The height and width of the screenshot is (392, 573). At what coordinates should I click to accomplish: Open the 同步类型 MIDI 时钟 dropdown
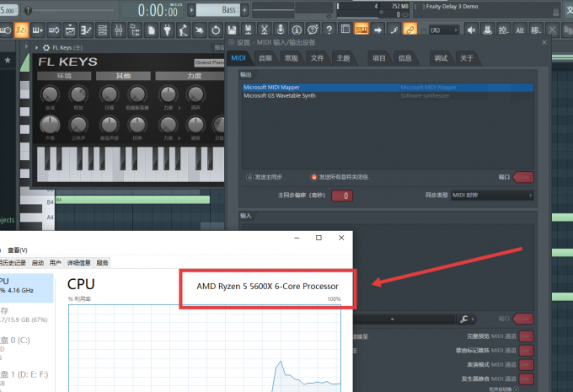pyautogui.click(x=492, y=196)
